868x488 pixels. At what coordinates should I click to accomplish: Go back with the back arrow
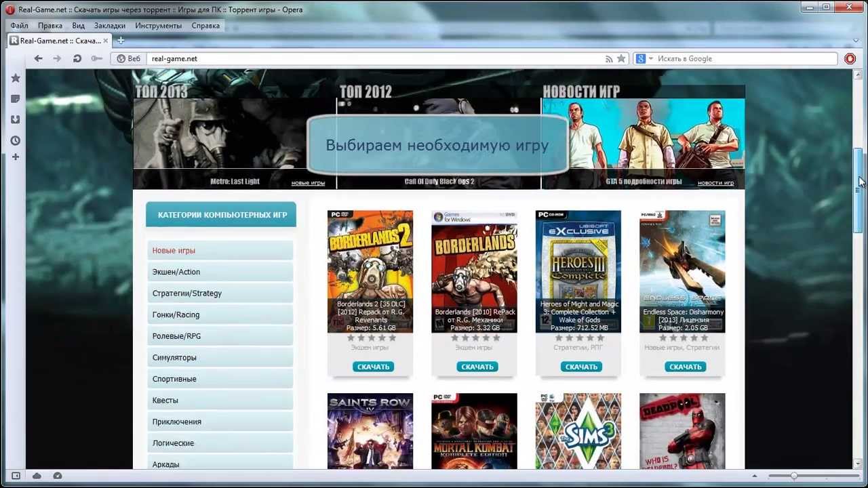(38, 58)
